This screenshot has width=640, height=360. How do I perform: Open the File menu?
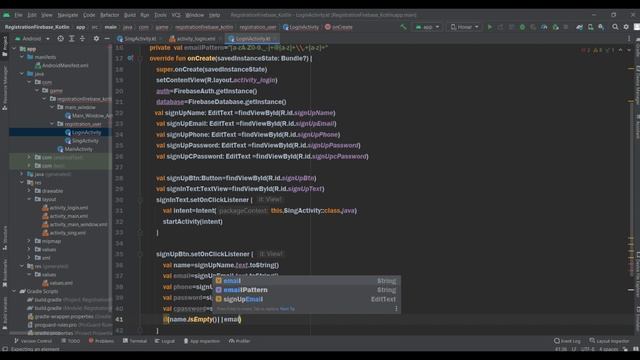coord(18,15)
